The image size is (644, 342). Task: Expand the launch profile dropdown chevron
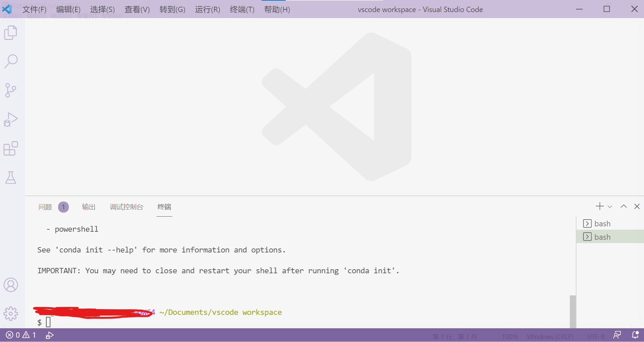pos(610,207)
